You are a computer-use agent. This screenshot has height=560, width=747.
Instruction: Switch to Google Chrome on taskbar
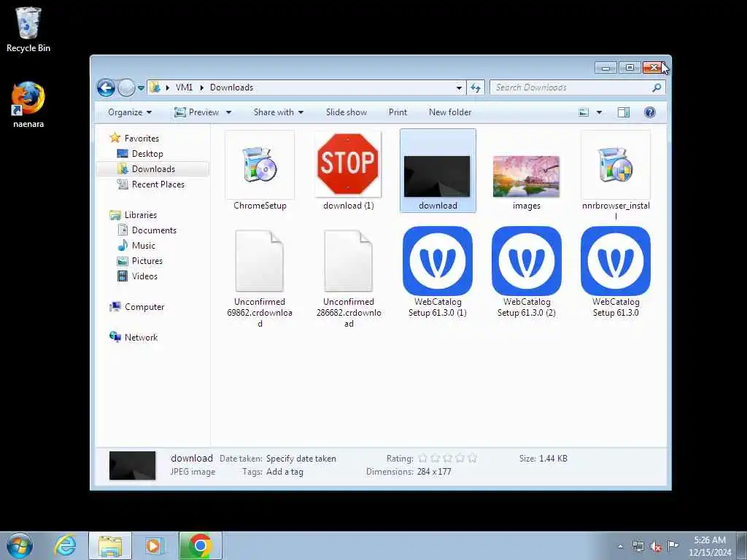200,545
